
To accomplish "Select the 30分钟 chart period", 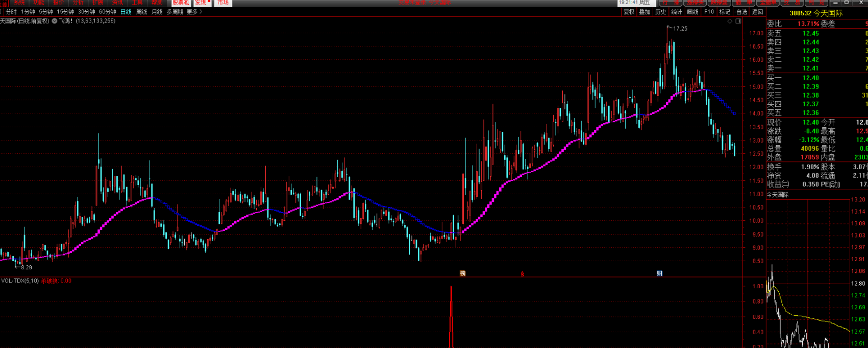I will click(87, 12).
